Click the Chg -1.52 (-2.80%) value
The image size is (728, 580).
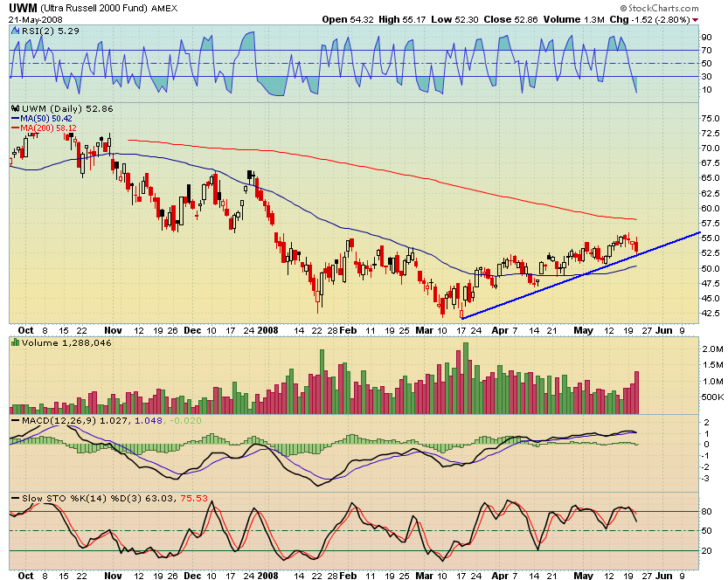(649, 19)
